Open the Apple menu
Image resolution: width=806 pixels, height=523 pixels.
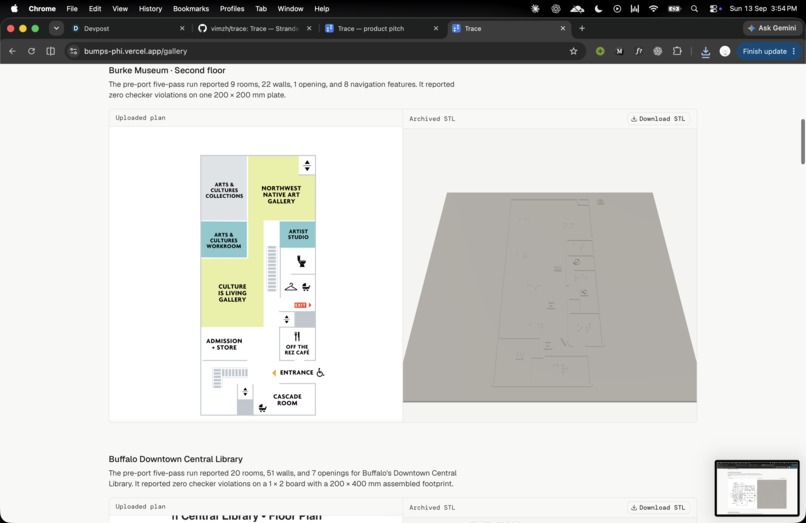click(14, 9)
